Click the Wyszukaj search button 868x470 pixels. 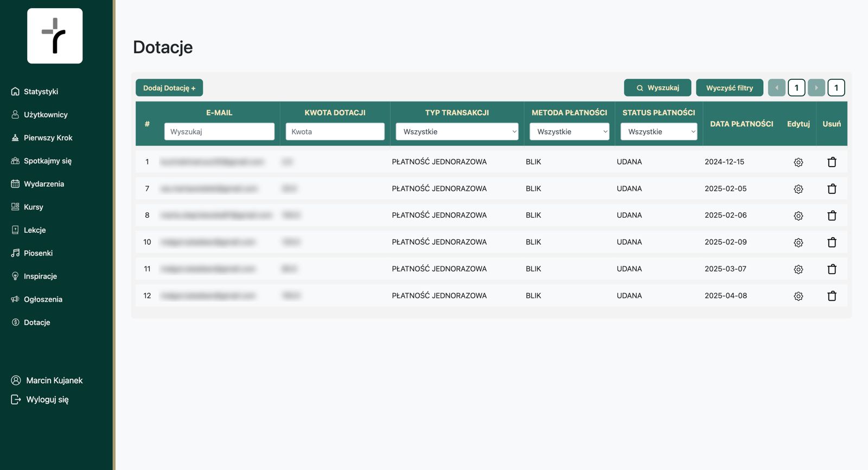(658, 88)
